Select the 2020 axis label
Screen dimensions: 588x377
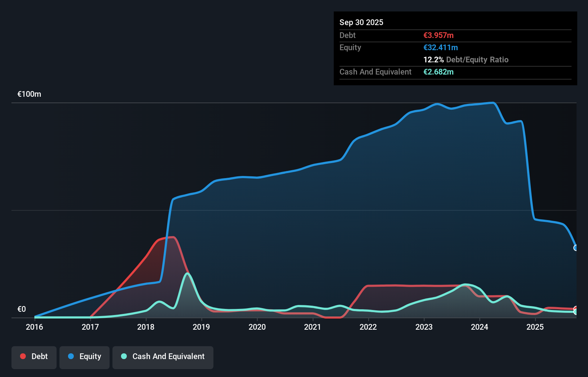(257, 327)
